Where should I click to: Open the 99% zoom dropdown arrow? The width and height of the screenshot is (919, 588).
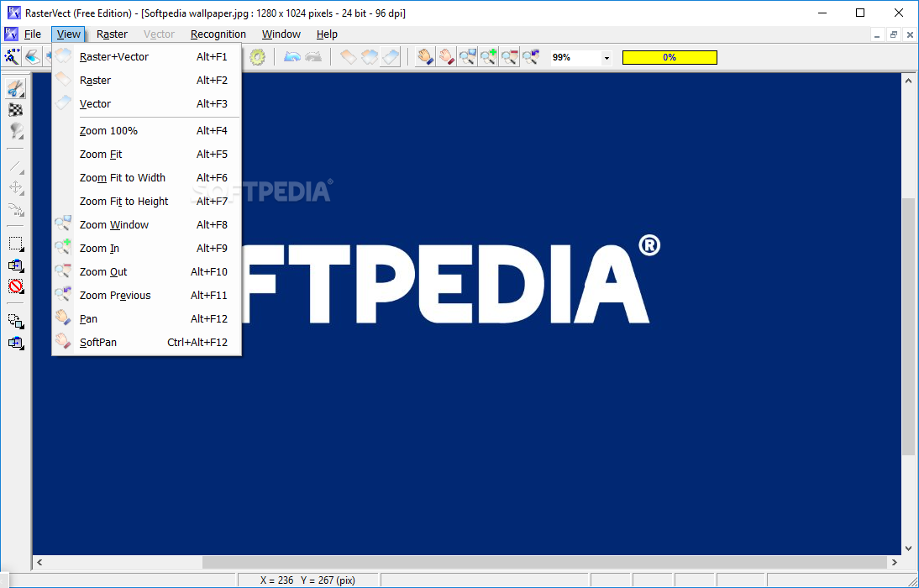click(x=607, y=57)
